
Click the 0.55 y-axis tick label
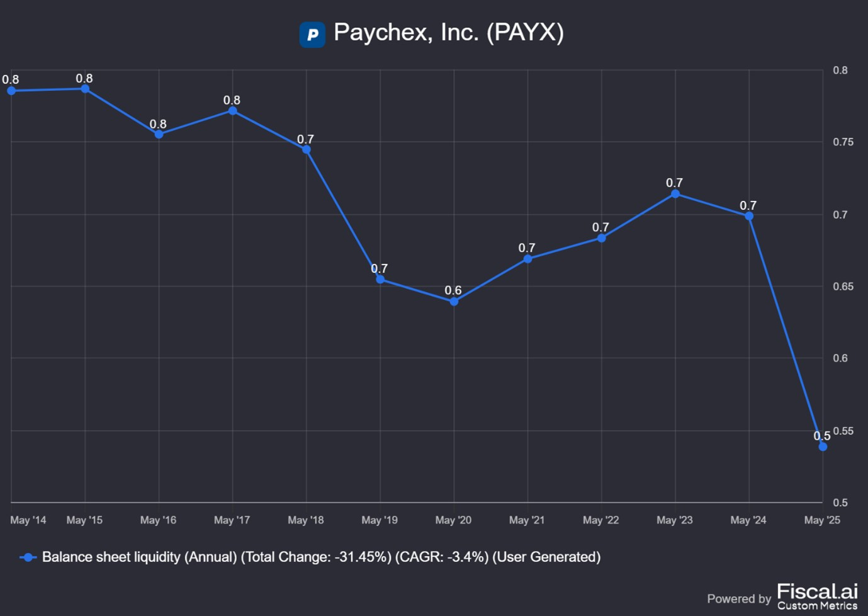(x=843, y=431)
